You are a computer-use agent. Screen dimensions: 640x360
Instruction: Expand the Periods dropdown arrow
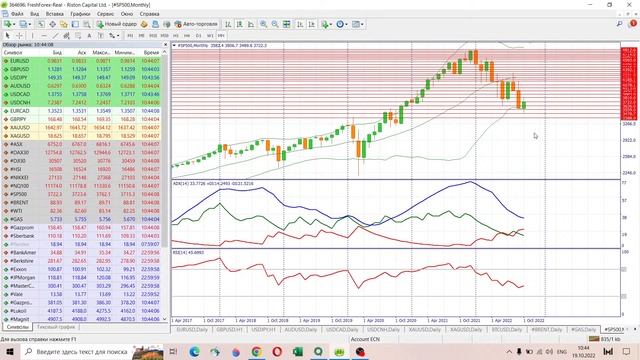(x=347, y=24)
